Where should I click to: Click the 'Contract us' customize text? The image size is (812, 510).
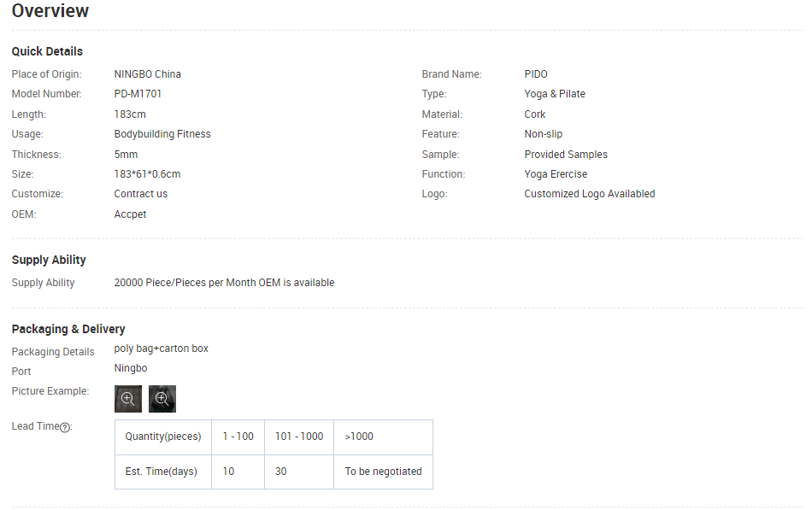point(141,194)
